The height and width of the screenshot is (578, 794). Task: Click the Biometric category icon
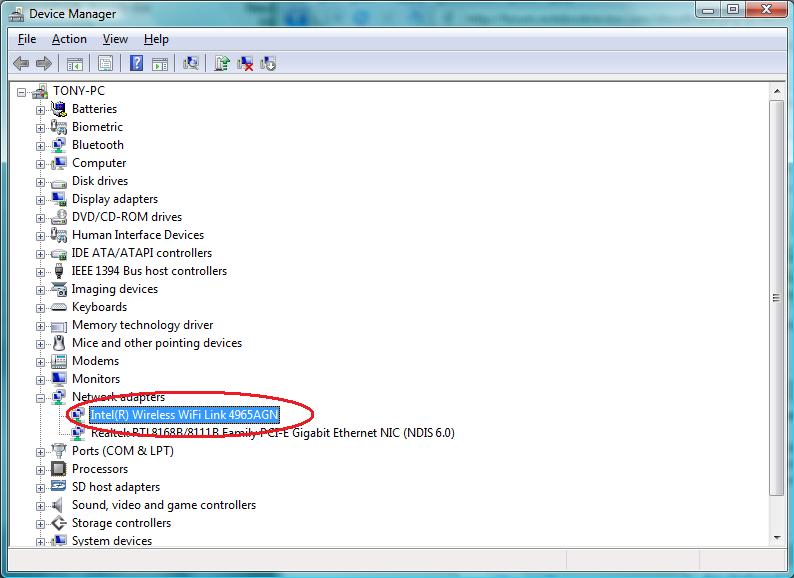59,127
